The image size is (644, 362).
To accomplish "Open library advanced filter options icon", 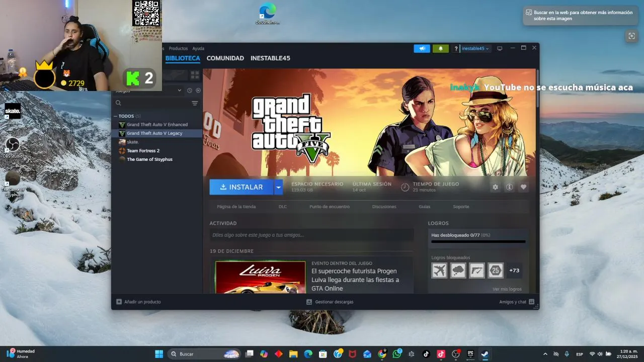I will pyautogui.click(x=195, y=103).
